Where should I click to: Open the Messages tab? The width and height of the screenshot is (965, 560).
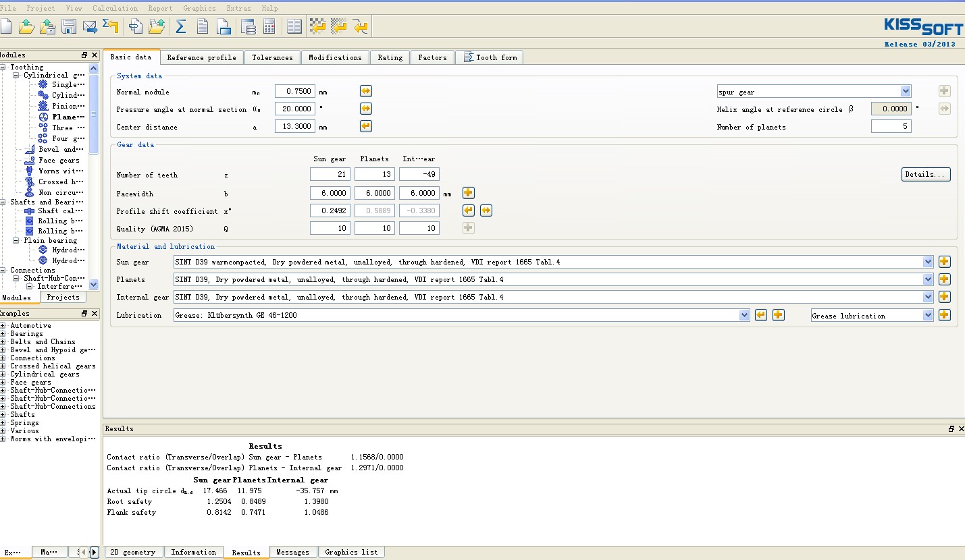(x=292, y=552)
